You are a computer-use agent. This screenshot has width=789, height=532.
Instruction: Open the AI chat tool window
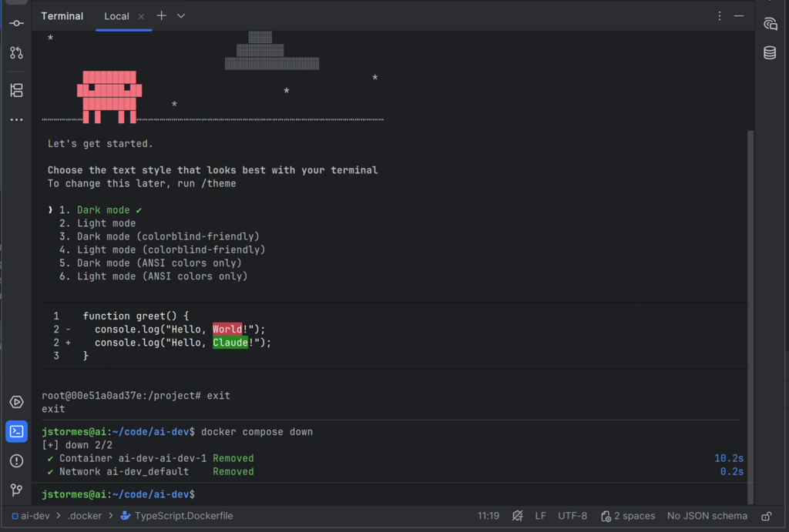pyautogui.click(x=769, y=24)
